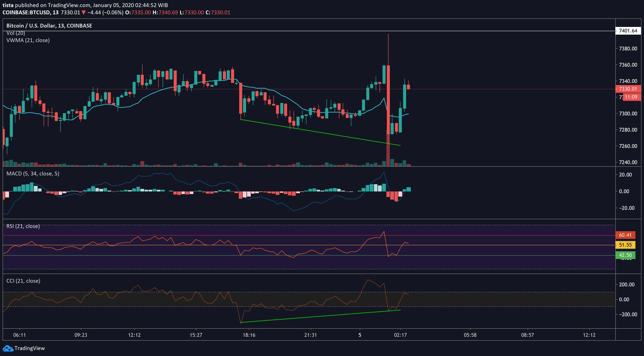This screenshot has width=644, height=356.
Task: Click the 7300.00 price axis label
Action: (628, 114)
